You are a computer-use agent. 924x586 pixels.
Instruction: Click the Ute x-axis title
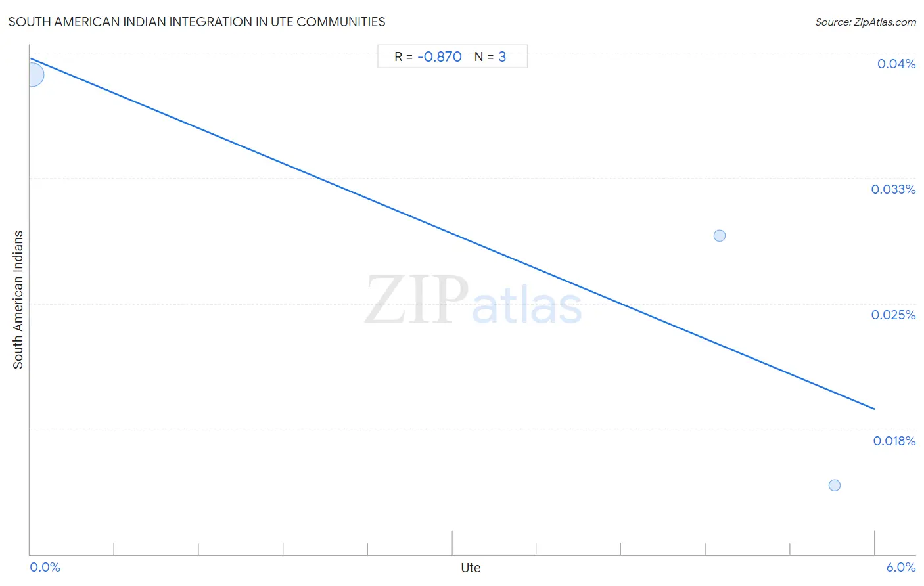[x=471, y=568]
